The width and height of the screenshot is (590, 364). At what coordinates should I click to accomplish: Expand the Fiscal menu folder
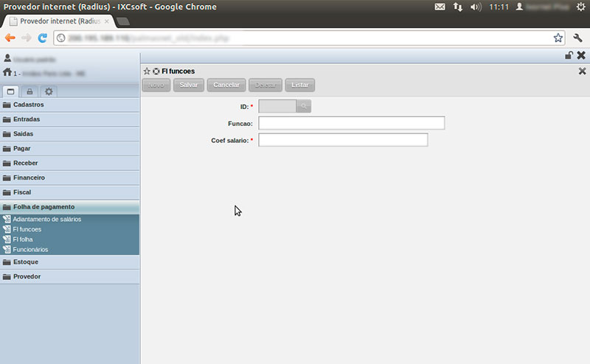click(69, 192)
